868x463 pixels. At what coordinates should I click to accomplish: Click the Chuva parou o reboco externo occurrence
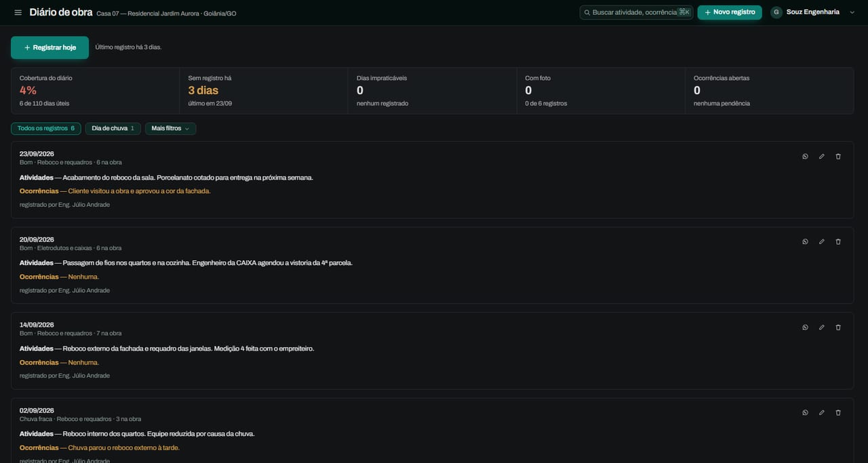coord(124,447)
